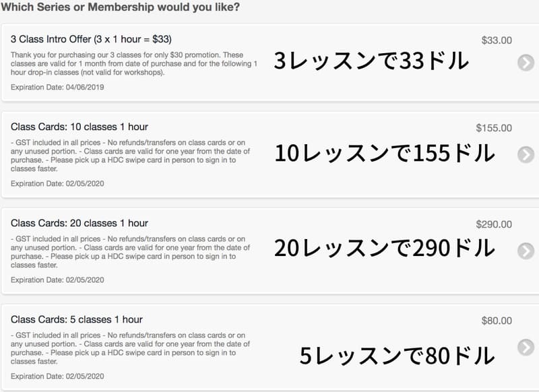Select the 3 Class Intro Offer title
This screenshot has width=539, height=392.
pos(91,39)
